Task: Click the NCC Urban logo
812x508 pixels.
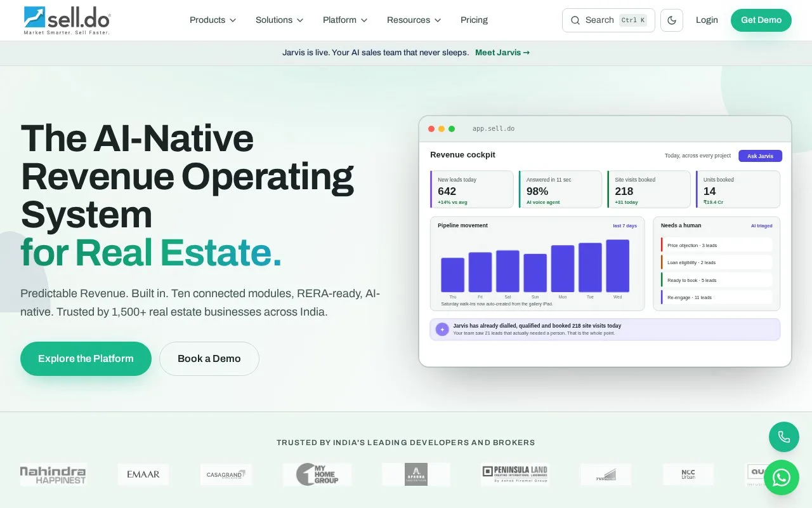Action: click(688, 474)
